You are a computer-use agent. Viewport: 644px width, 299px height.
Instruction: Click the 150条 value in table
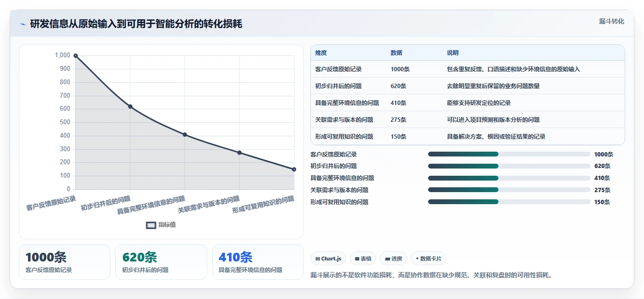click(x=399, y=137)
